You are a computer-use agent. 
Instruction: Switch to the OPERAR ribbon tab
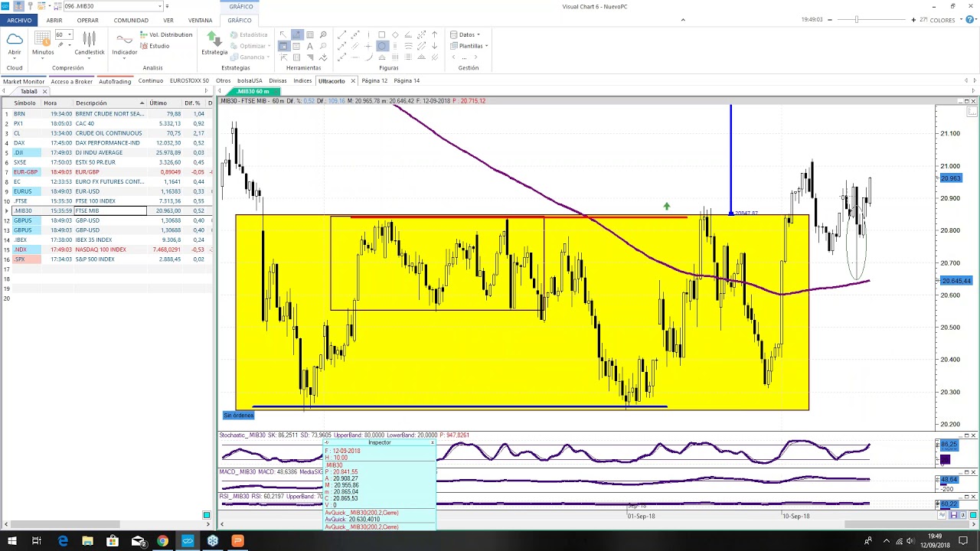click(87, 20)
